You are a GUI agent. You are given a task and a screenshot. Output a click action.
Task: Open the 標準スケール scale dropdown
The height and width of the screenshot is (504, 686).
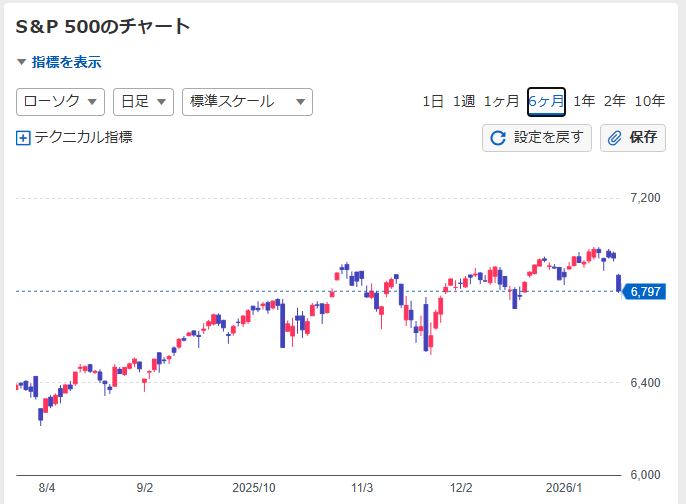pos(247,102)
